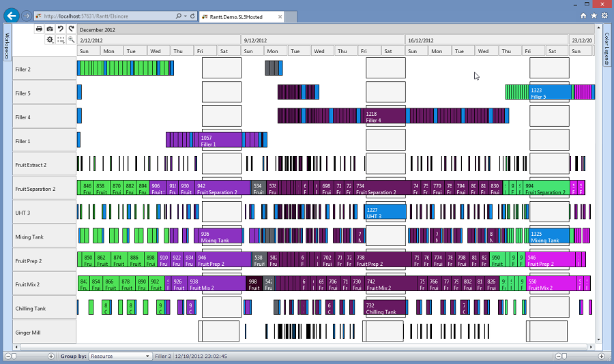The image size is (614, 364).
Task: Open the row layout dropdown icon
Action: coord(61,40)
